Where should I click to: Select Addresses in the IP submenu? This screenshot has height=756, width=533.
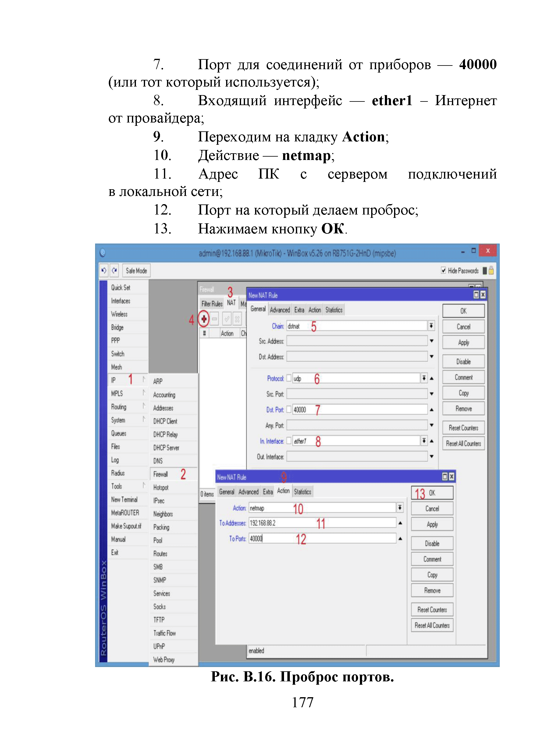click(x=173, y=408)
